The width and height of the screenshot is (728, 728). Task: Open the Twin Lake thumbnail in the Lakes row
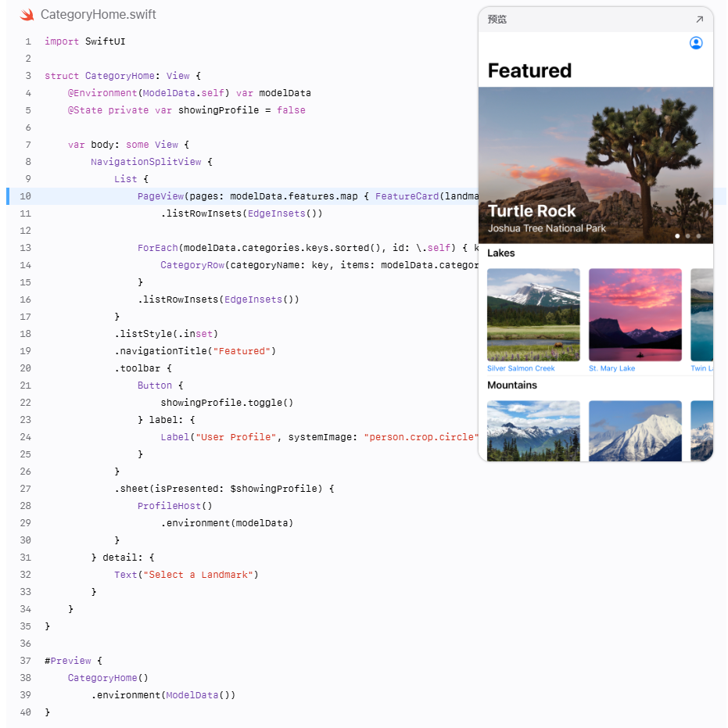coord(702,314)
